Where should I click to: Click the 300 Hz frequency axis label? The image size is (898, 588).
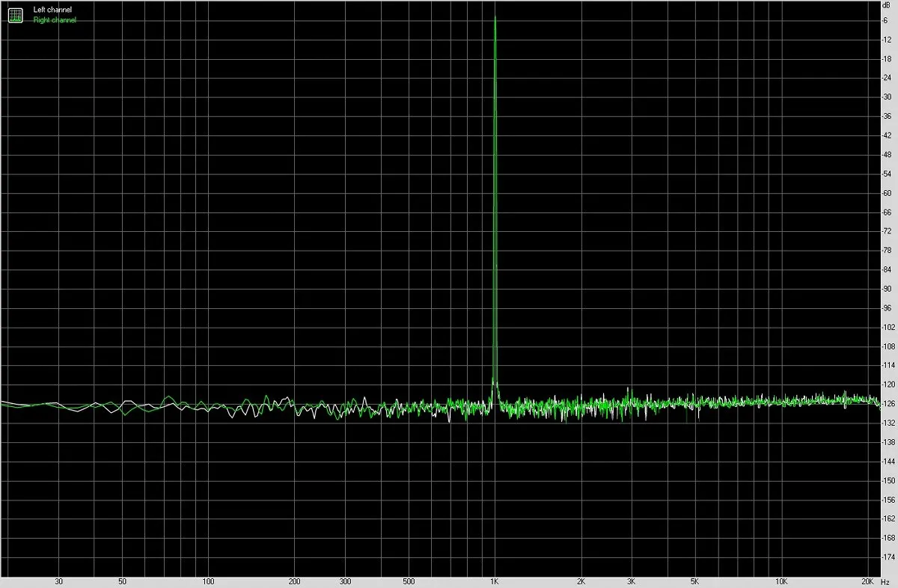[345, 581]
